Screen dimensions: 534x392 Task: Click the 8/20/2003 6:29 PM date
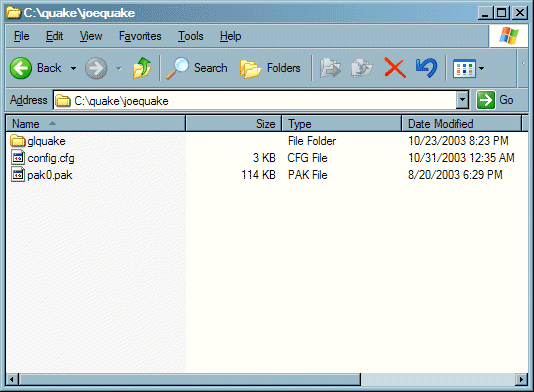coord(455,175)
